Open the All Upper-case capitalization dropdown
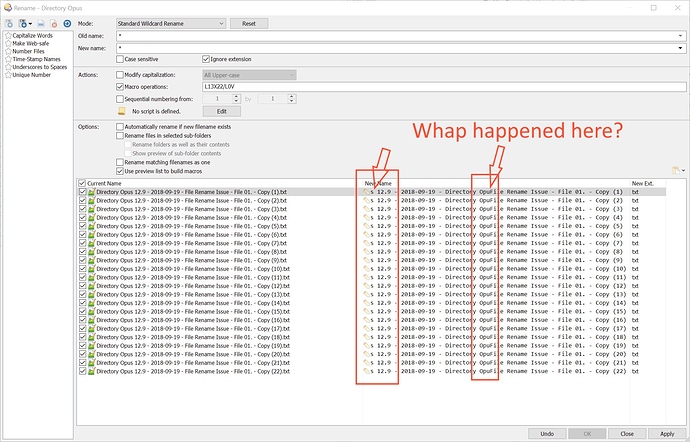This screenshot has width=690, height=442. [249, 75]
